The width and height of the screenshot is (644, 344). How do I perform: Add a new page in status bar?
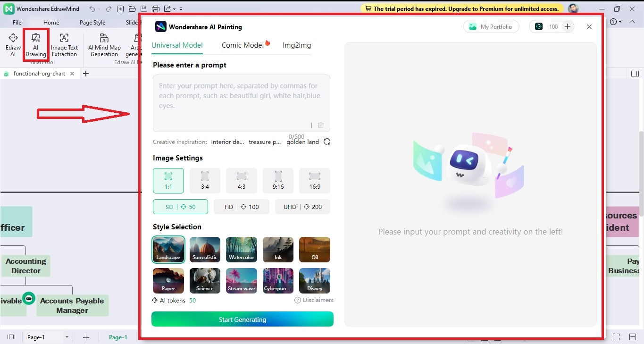86,337
